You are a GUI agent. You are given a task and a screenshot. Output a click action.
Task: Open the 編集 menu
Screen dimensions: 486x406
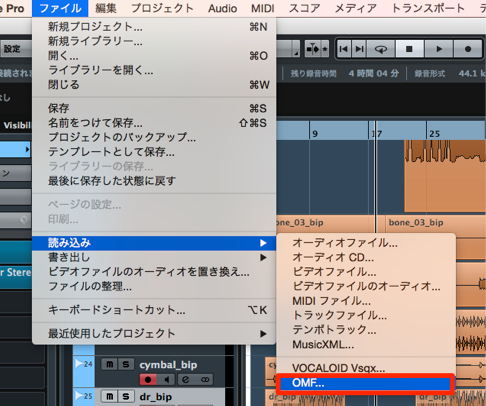(x=106, y=8)
